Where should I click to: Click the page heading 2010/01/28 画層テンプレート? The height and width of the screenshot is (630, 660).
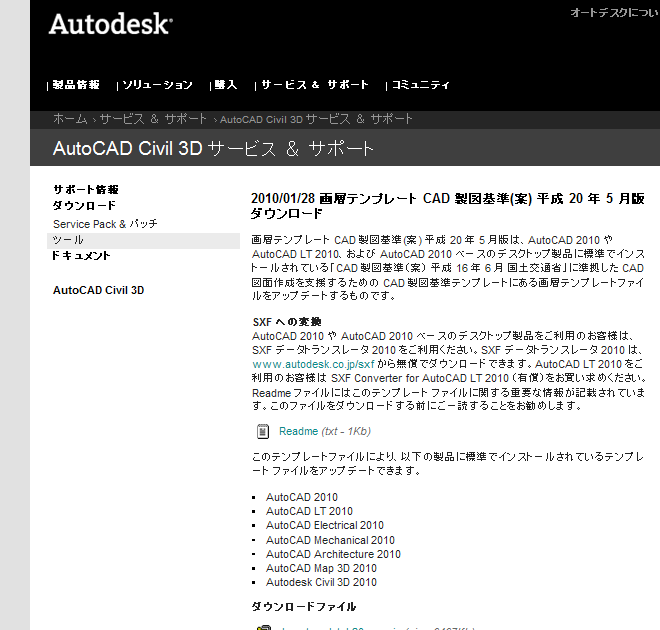[x=447, y=205]
